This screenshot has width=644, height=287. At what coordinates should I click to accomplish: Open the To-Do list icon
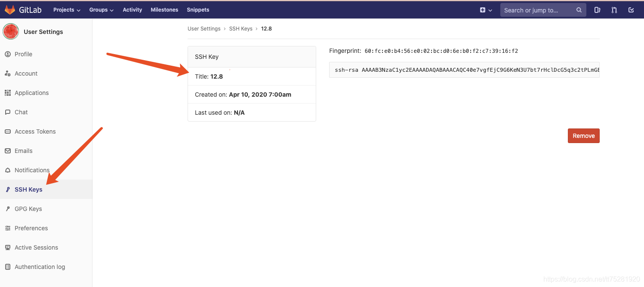[631, 10]
